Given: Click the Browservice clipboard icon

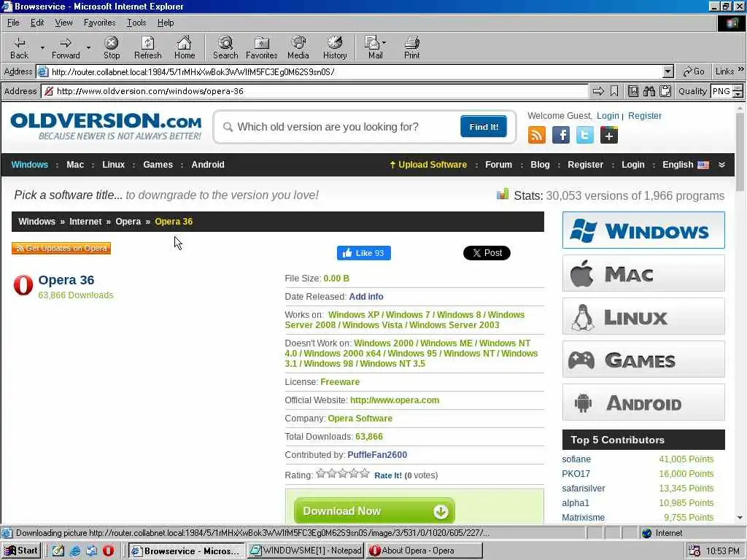Looking at the screenshot, I should point(665,91).
